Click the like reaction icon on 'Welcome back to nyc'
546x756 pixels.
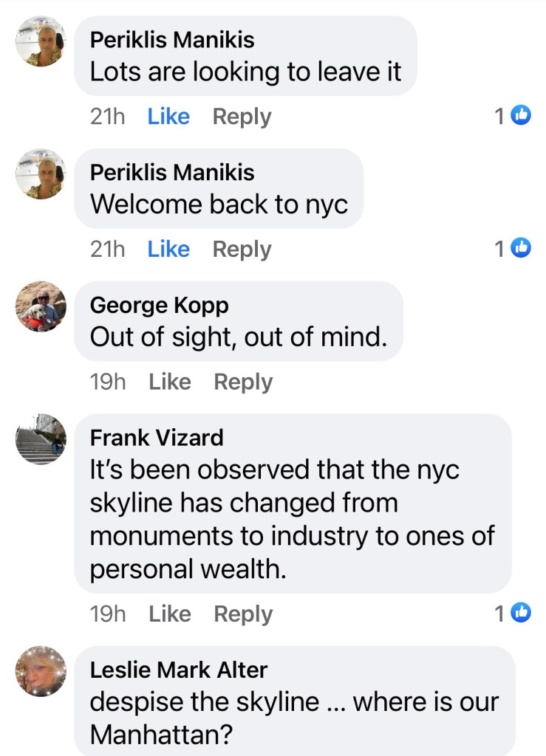point(522,249)
